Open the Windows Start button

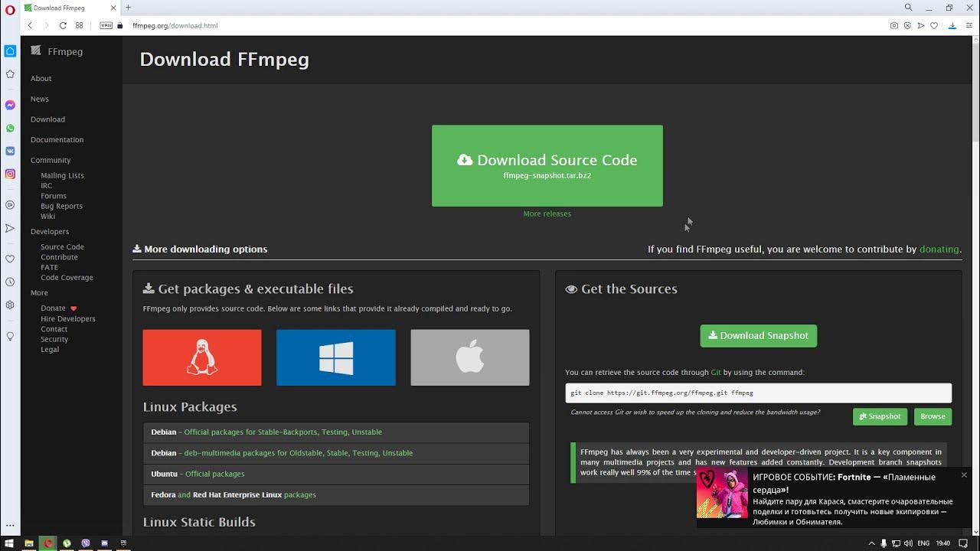click(9, 543)
